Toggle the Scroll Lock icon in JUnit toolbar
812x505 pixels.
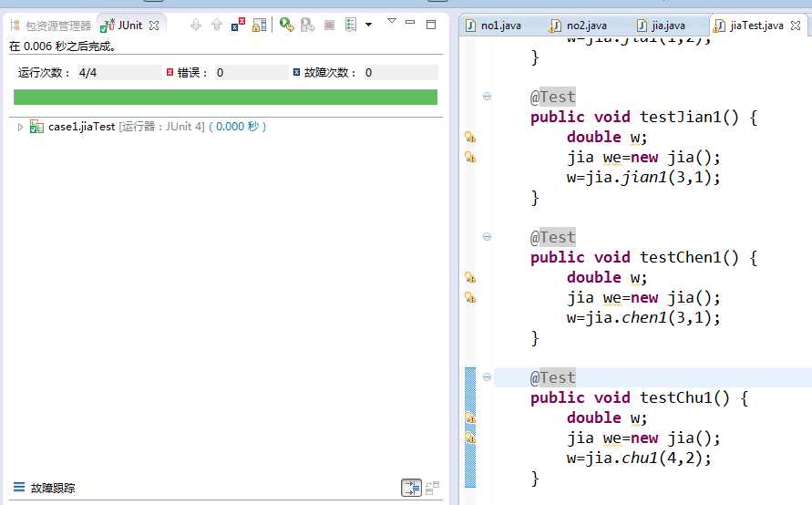[x=260, y=26]
